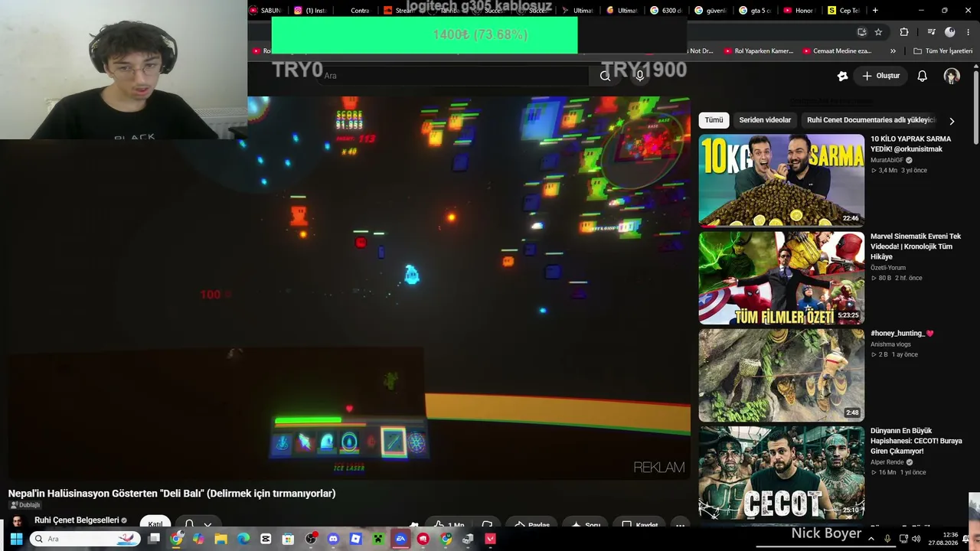Click the 'Dublajlı' dubbed label
The image size is (980, 551).
point(25,505)
